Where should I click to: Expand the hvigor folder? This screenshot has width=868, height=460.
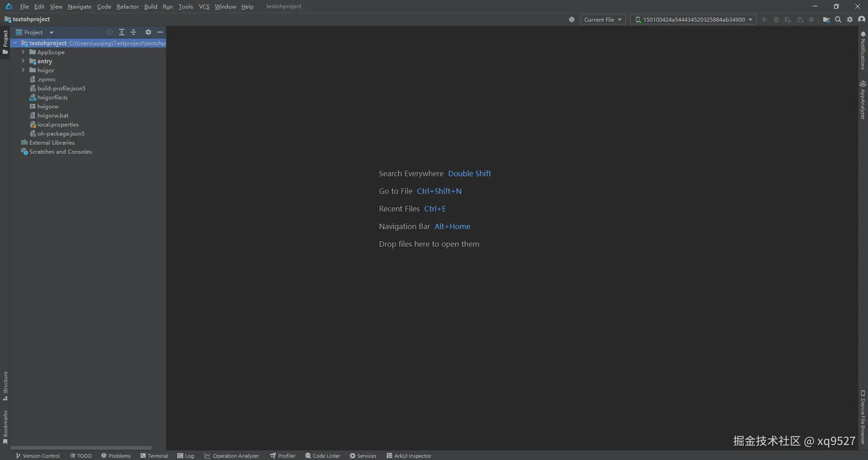tap(23, 70)
